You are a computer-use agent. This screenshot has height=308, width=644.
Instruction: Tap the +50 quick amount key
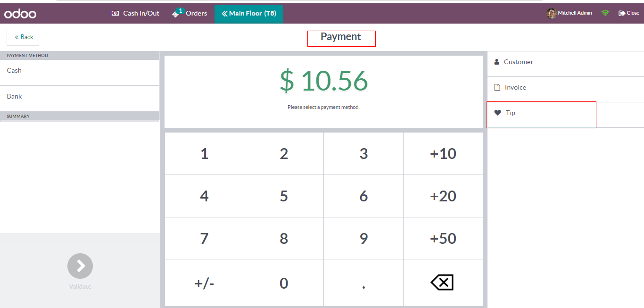(x=443, y=238)
